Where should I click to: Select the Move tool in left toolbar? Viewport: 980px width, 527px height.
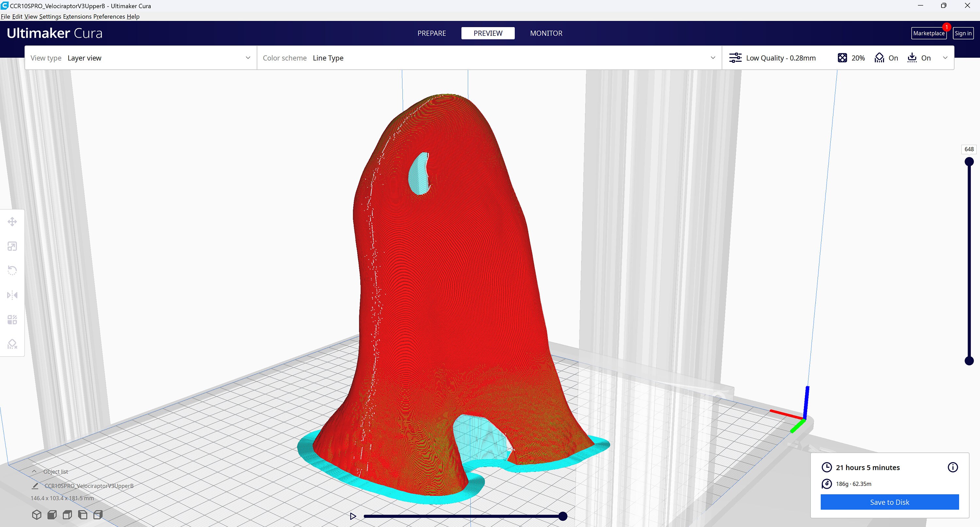pyautogui.click(x=12, y=222)
